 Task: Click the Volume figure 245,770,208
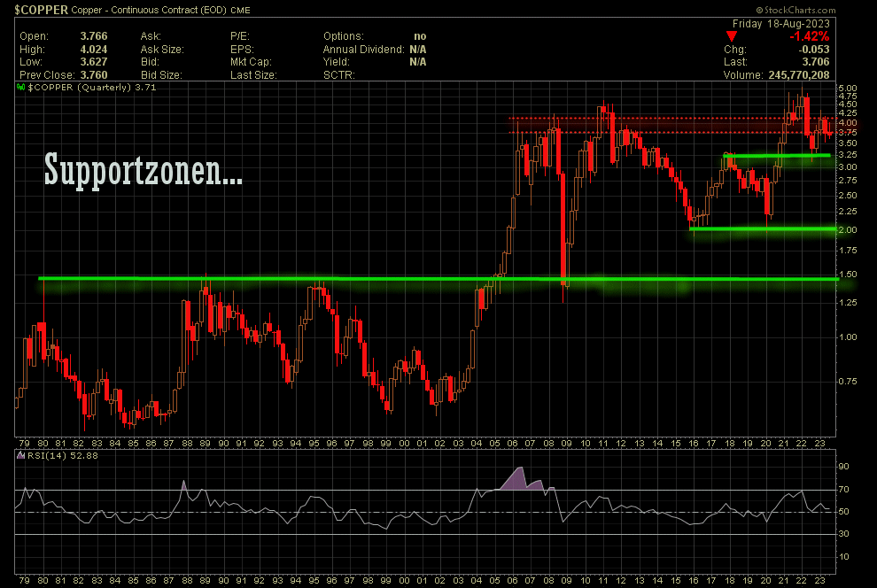(x=799, y=75)
